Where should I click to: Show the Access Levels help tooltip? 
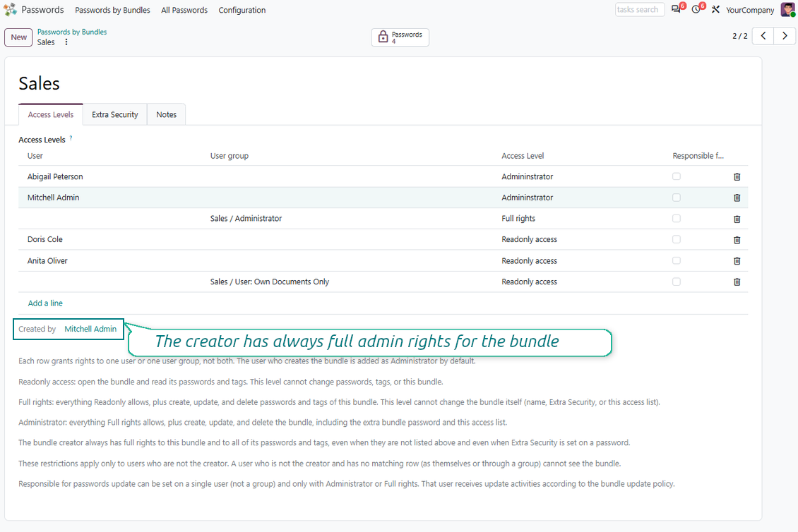click(71, 138)
